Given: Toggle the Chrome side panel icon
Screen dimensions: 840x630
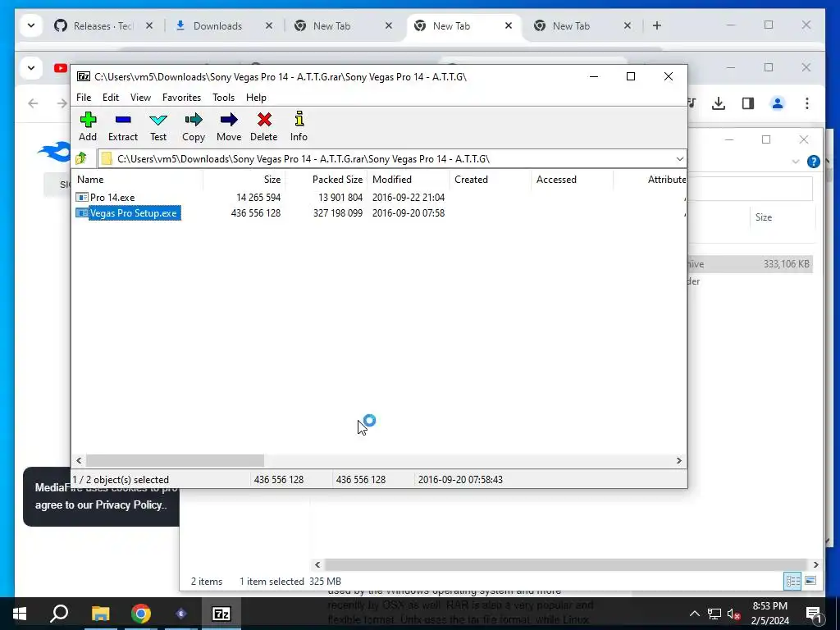Looking at the screenshot, I should click(748, 103).
